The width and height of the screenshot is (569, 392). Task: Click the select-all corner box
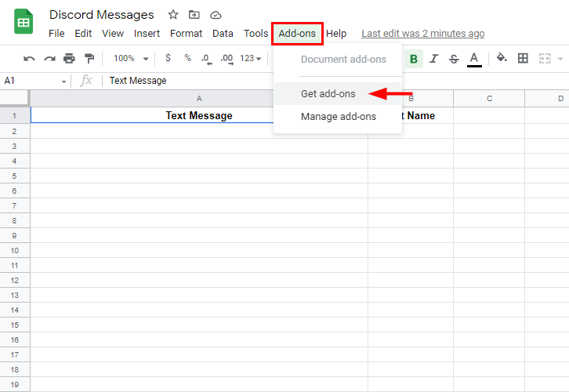tap(15, 98)
